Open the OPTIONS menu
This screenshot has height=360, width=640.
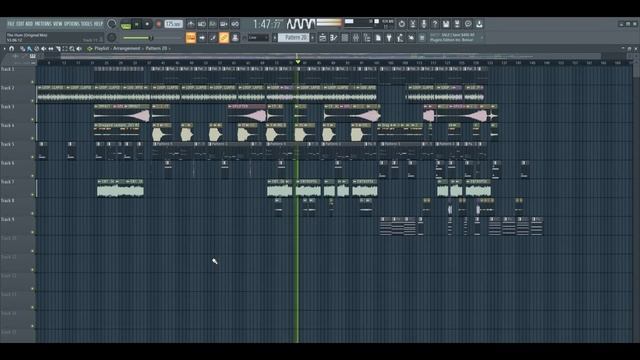(x=72, y=24)
